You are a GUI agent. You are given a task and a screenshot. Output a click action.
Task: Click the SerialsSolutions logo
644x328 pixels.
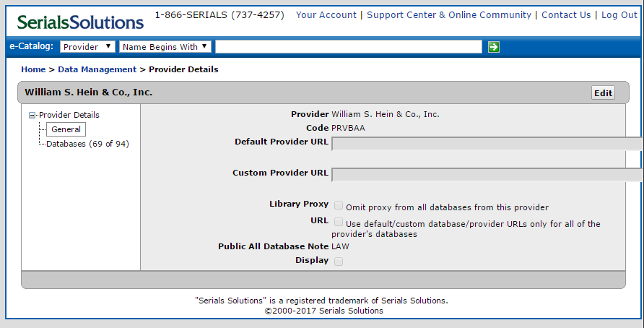pyautogui.click(x=80, y=21)
